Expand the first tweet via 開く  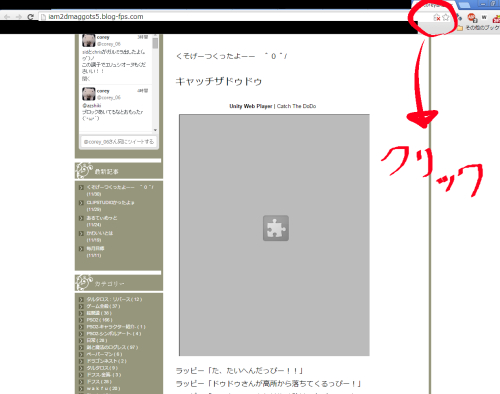point(86,79)
